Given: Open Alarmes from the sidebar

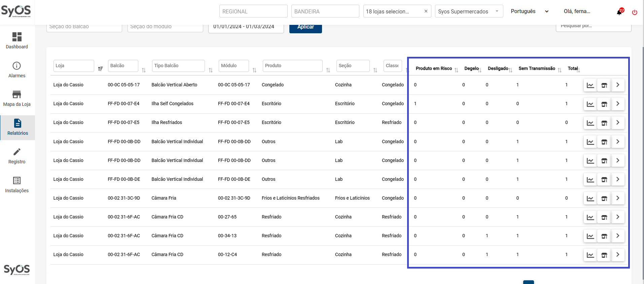Looking at the screenshot, I should pyautogui.click(x=17, y=70).
